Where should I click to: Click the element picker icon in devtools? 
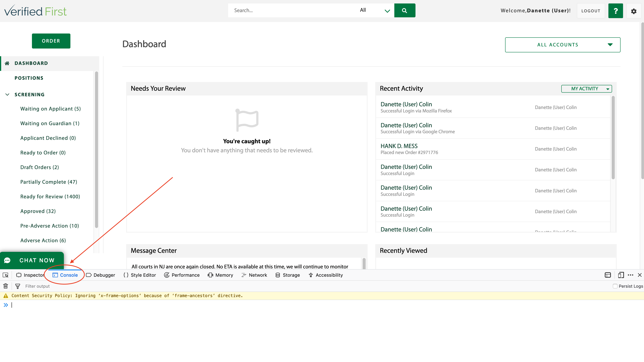click(x=6, y=275)
